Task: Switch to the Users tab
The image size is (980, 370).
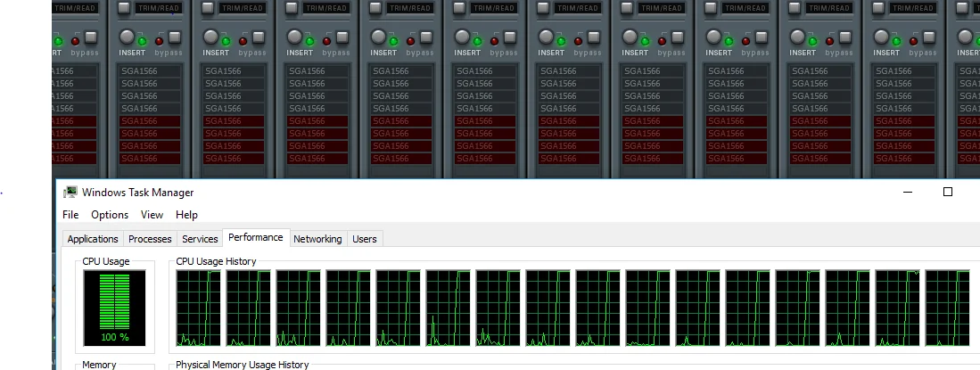Action: 365,239
